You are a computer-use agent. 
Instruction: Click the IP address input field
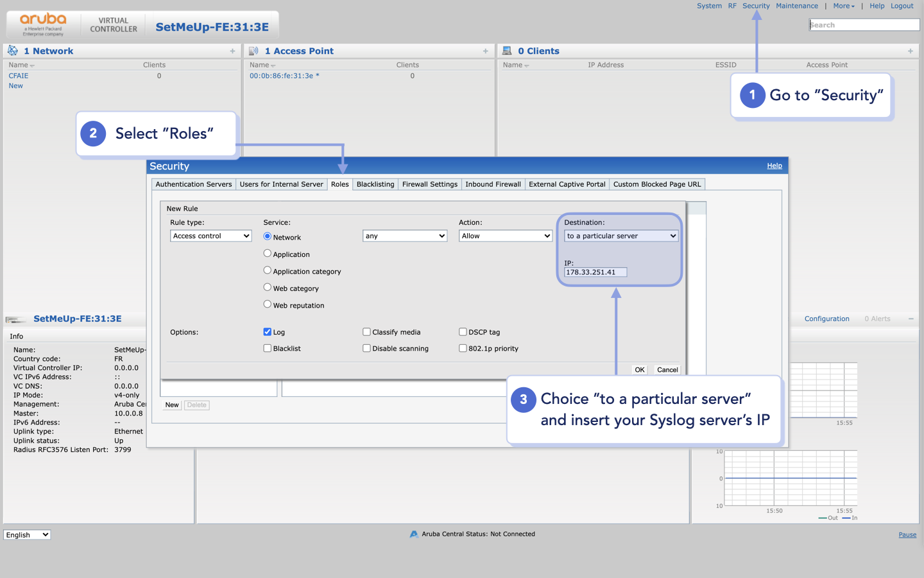(x=595, y=272)
